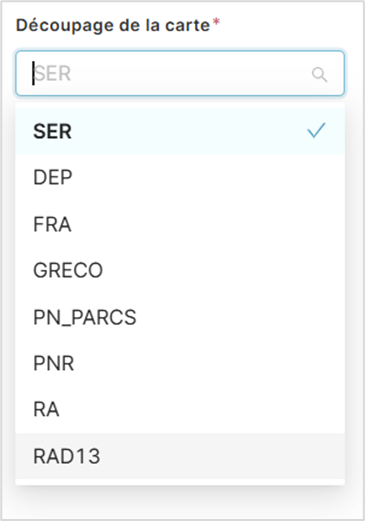Select GRECO in the dropdown

180,270
